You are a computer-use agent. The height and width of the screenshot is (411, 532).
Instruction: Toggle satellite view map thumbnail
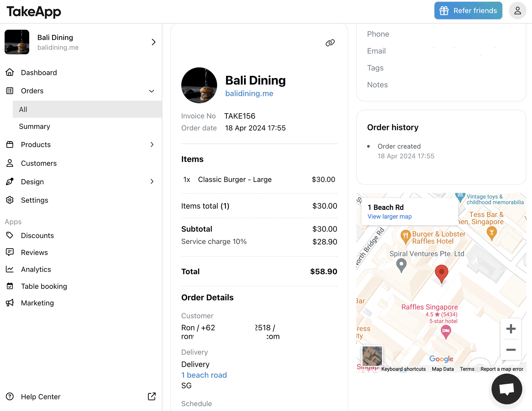coord(372,356)
